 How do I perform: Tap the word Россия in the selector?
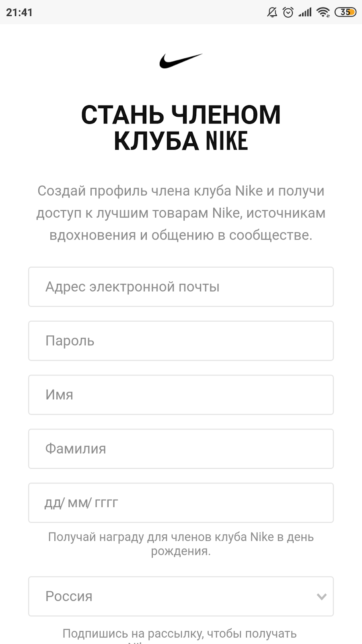(69, 596)
